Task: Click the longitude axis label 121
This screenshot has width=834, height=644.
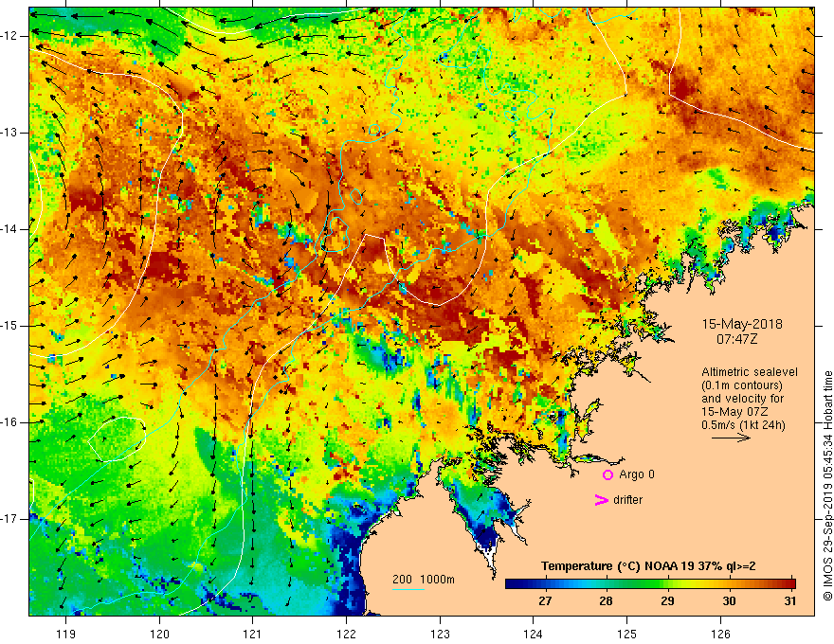Action: point(253,634)
